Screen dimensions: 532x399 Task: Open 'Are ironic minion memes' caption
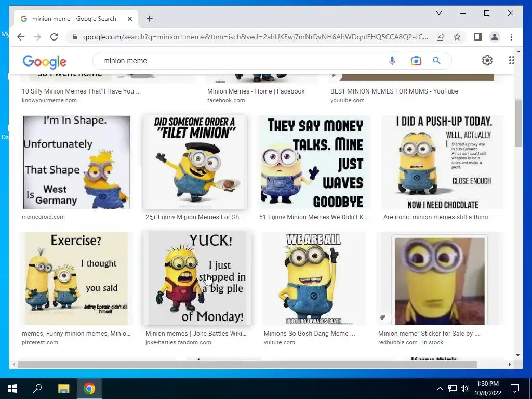click(438, 217)
